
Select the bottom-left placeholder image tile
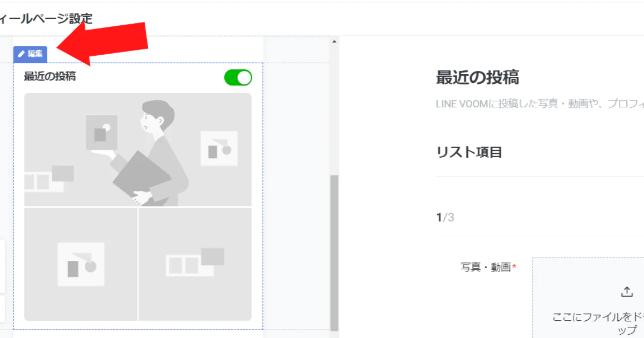(x=80, y=264)
